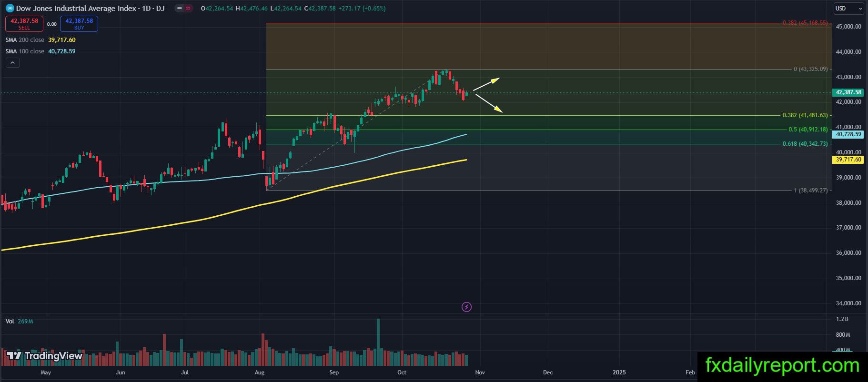Click the Sep label on time axis
Image resolution: width=868 pixels, height=382 pixels.
coord(334,372)
